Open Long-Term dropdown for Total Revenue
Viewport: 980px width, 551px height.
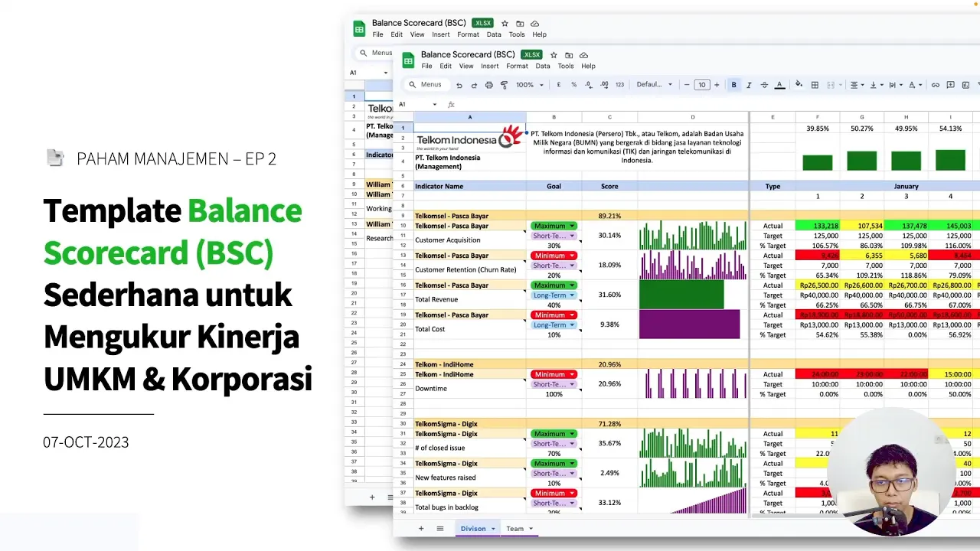pos(554,295)
